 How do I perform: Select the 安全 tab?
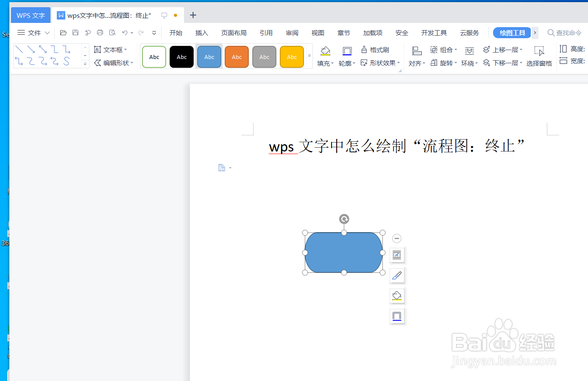pyautogui.click(x=402, y=33)
